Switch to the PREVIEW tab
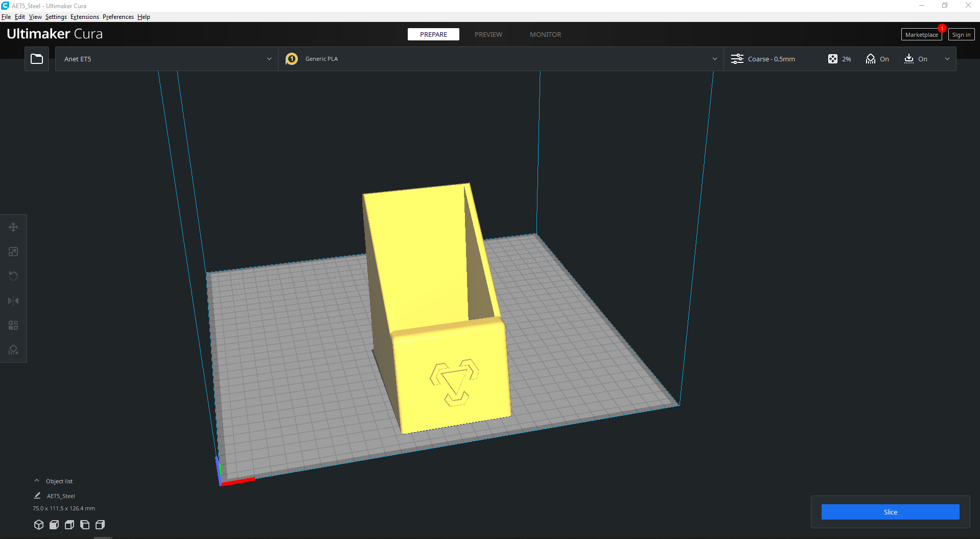The image size is (980, 539). (x=488, y=34)
